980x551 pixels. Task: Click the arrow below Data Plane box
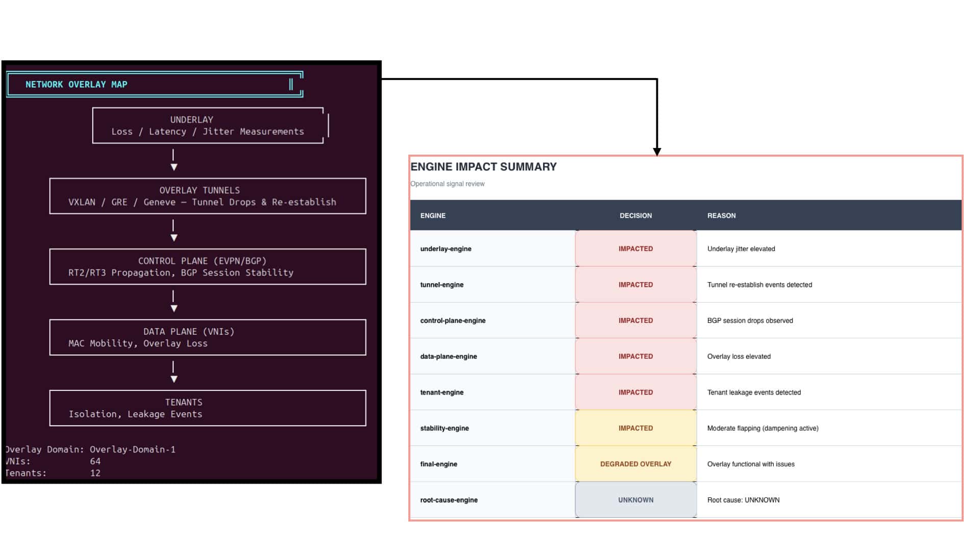174,372
